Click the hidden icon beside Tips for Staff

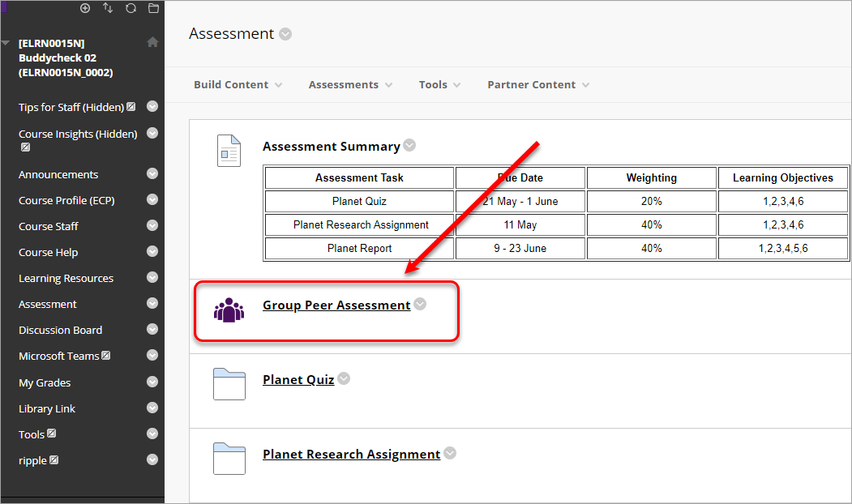131,106
